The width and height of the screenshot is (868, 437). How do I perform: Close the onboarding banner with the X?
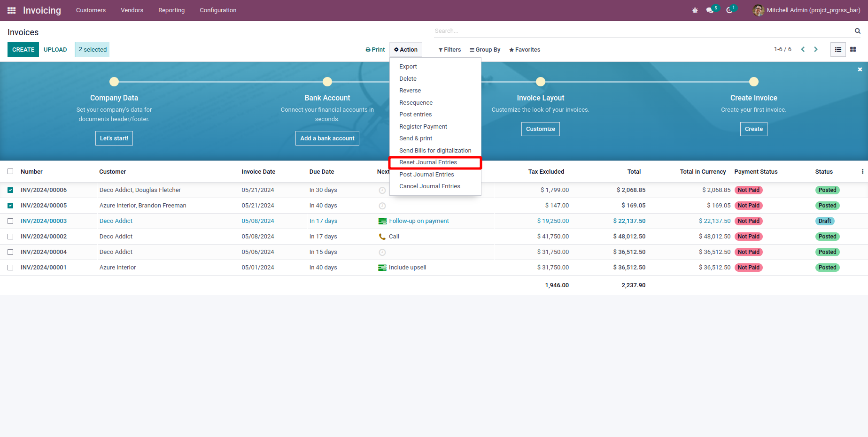point(860,69)
